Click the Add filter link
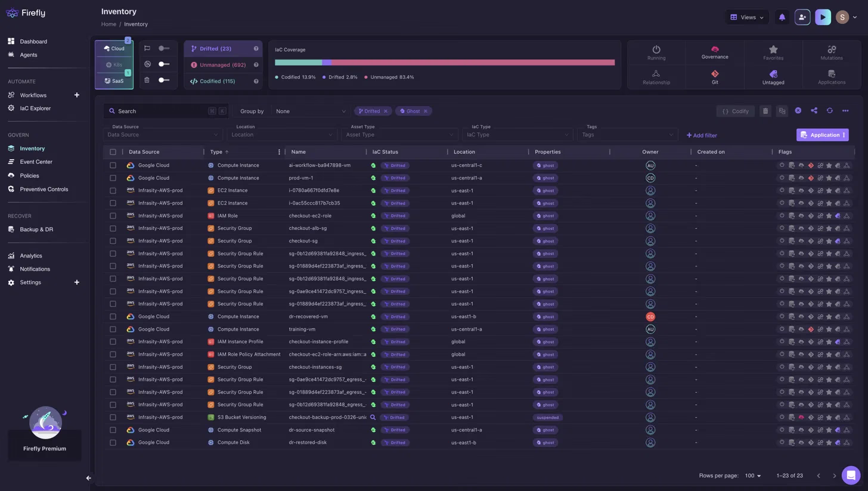Image resolution: width=868 pixels, height=491 pixels. (702, 135)
